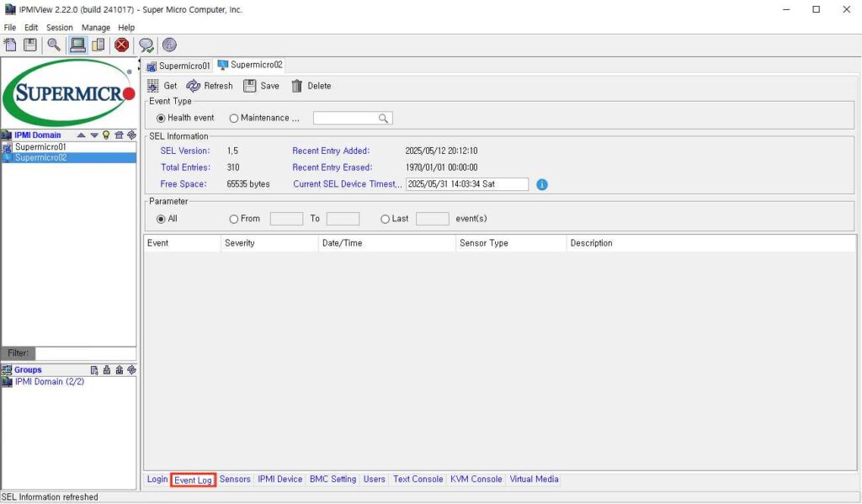Select Supermicro01 in the IPMI Domain list

click(x=69, y=147)
